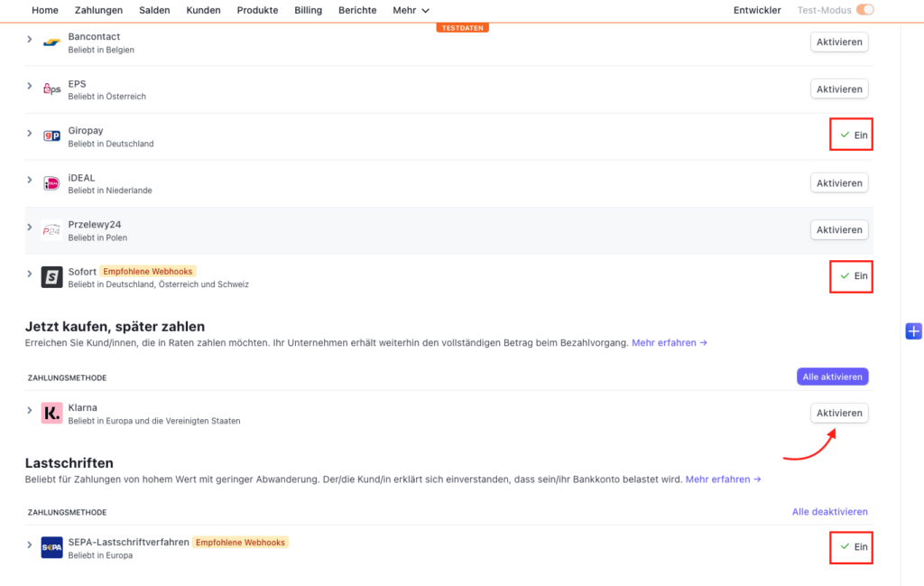The height and width of the screenshot is (586, 924).
Task: Activate Klarna with Aktivieren button
Action: [x=839, y=414]
